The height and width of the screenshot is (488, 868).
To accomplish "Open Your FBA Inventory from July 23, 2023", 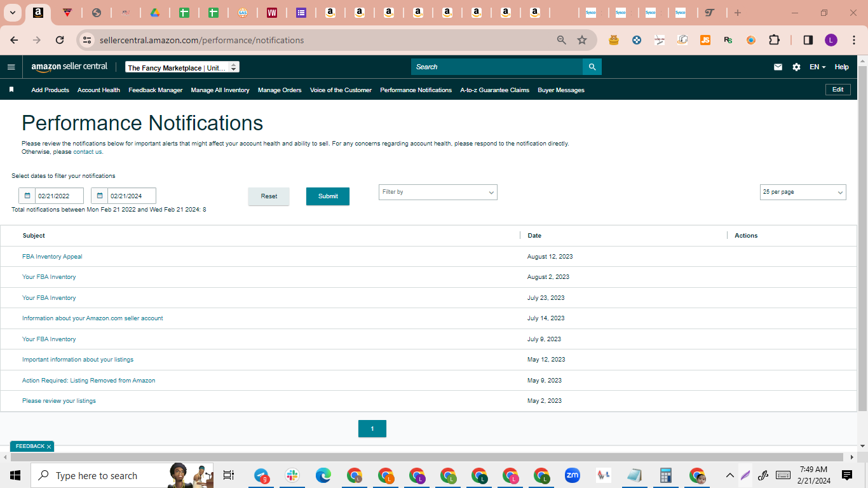I will pos(49,298).
